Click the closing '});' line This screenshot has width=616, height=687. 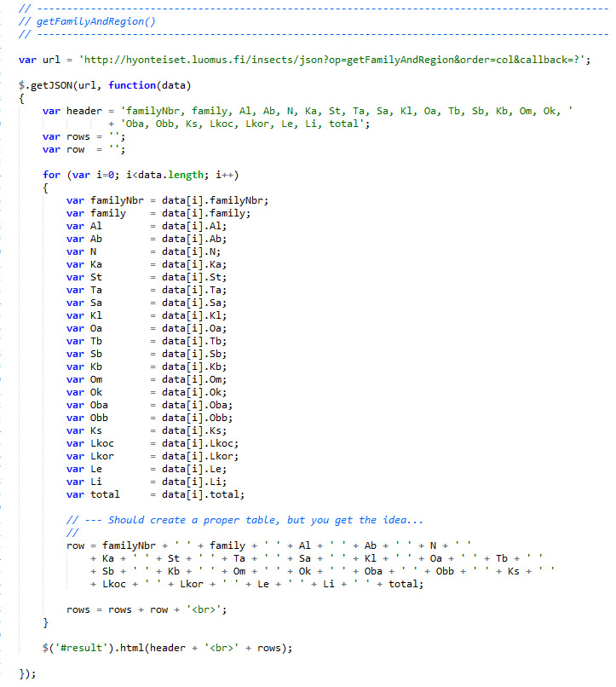pyautogui.click(x=27, y=673)
